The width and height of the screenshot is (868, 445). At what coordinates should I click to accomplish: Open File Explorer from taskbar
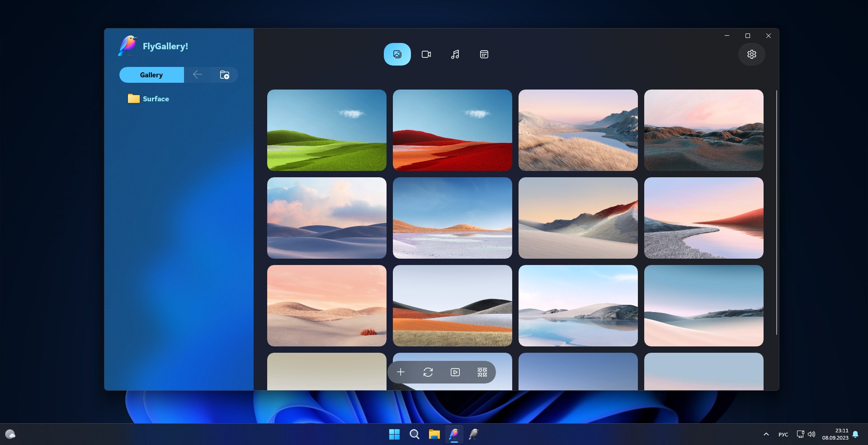click(434, 434)
